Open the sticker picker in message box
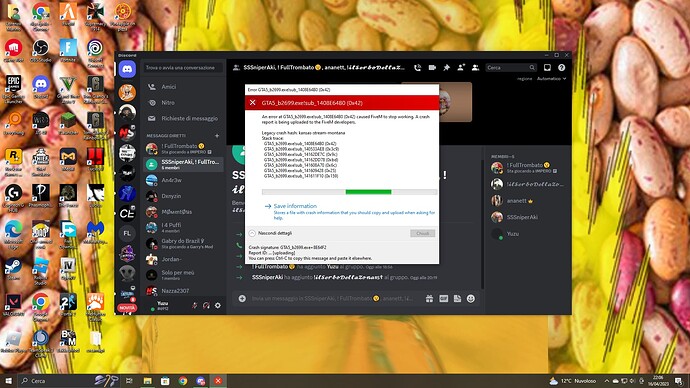Screen dimensions: 690x388 click(x=457, y=299)
